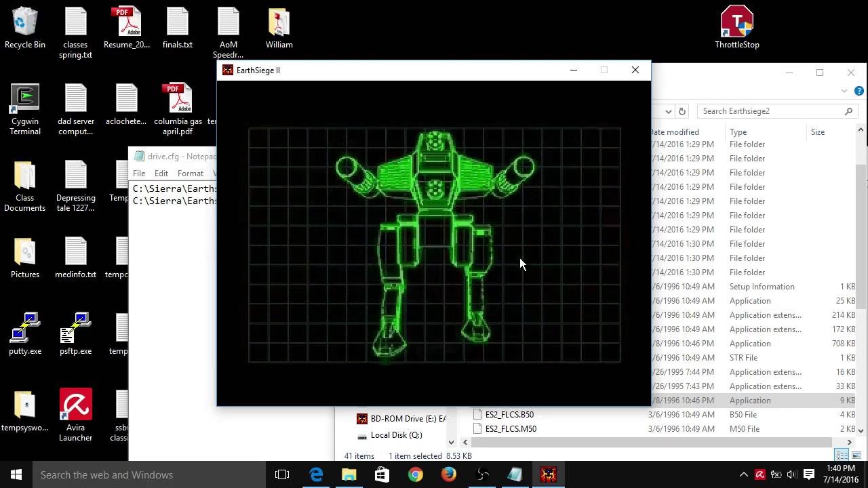Viewport: 868px width, 488px height.
Task: Open the Format menu in Notepad
Action: coord(191,174)
